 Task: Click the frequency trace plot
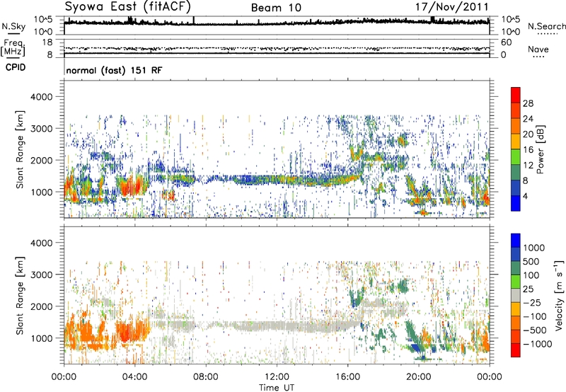pos(277,48)
